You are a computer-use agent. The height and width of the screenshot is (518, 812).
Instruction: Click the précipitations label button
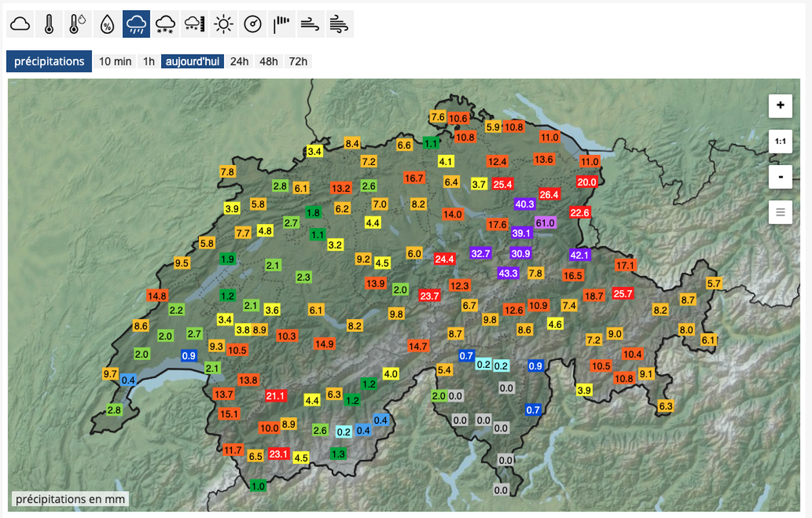coord(49,62)
